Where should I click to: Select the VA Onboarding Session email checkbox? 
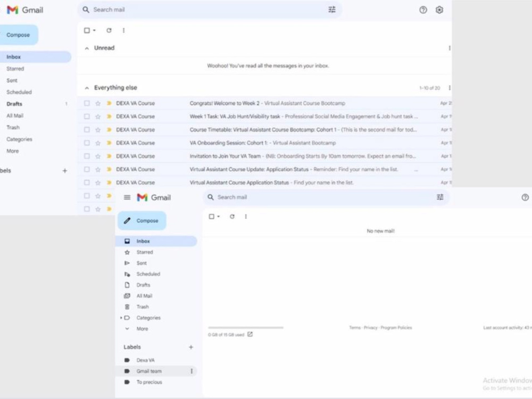tap(87, 143)
